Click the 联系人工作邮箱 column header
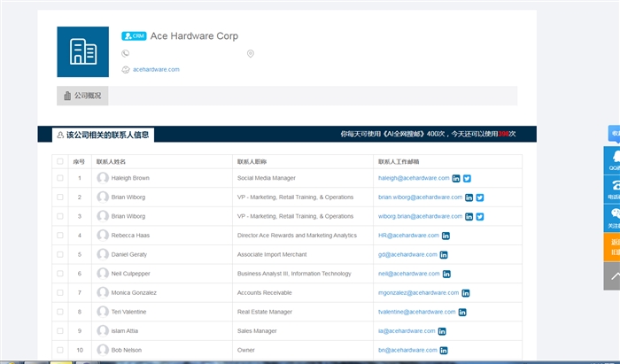The image size is (620, 364). [x=399, y=162]
